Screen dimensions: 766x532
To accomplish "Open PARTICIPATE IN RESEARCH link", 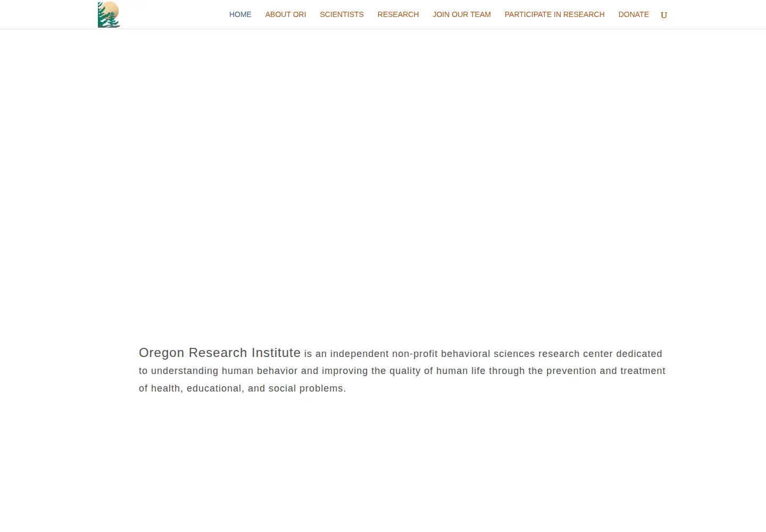I will pyautogui.click(x=555, y=14).
